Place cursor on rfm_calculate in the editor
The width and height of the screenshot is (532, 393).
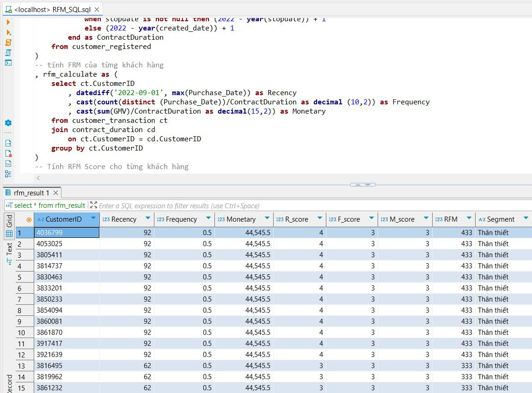click(70, 74)
